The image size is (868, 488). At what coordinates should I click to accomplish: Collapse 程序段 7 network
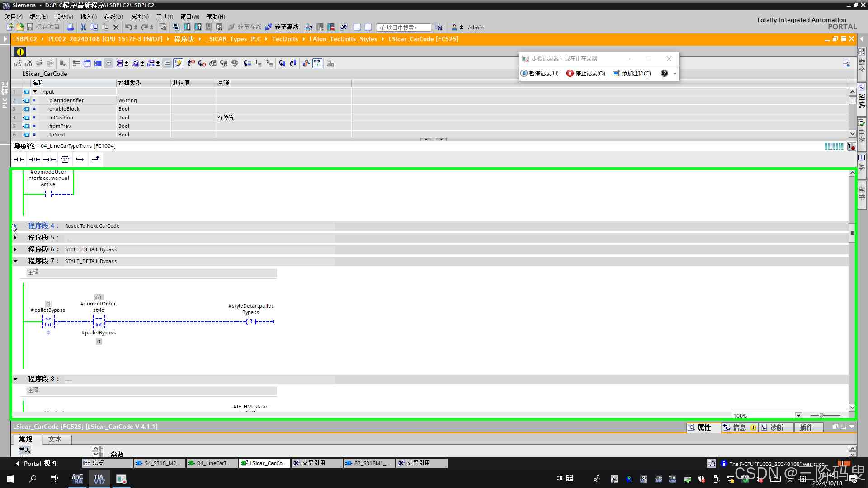(15, 261)
